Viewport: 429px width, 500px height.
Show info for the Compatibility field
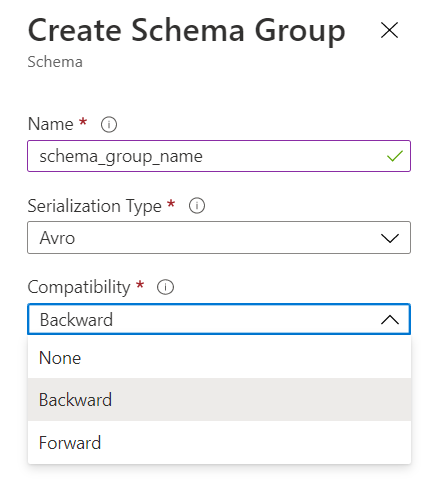(165, 287)
